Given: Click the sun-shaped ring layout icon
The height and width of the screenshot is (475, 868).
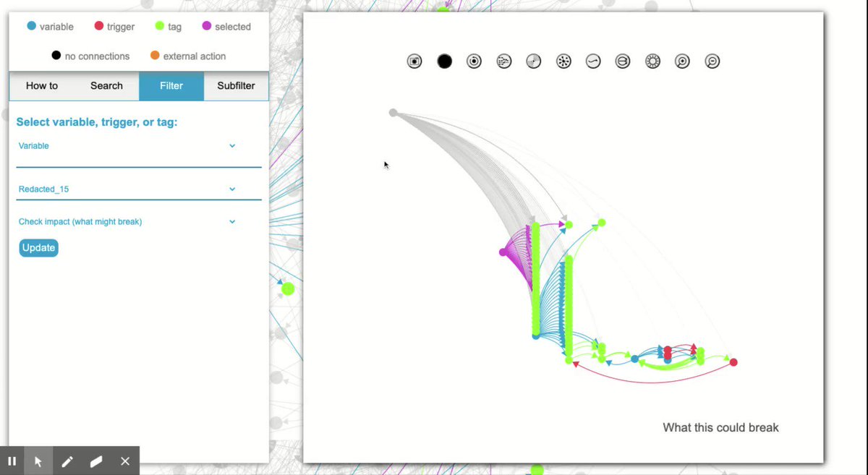Looking at the screenshot, I should tap(652, 61).
